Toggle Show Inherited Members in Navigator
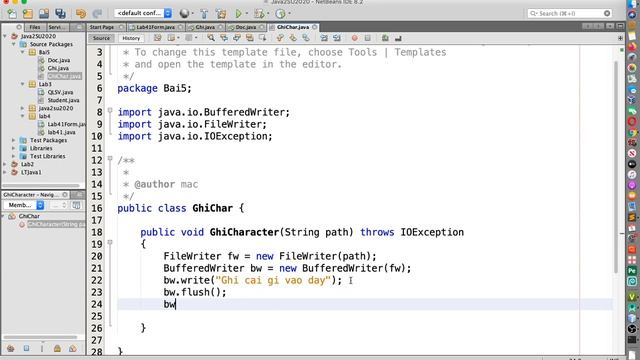Screen dimensions: 640x360 pyautogui.click(x=11, y=349)
